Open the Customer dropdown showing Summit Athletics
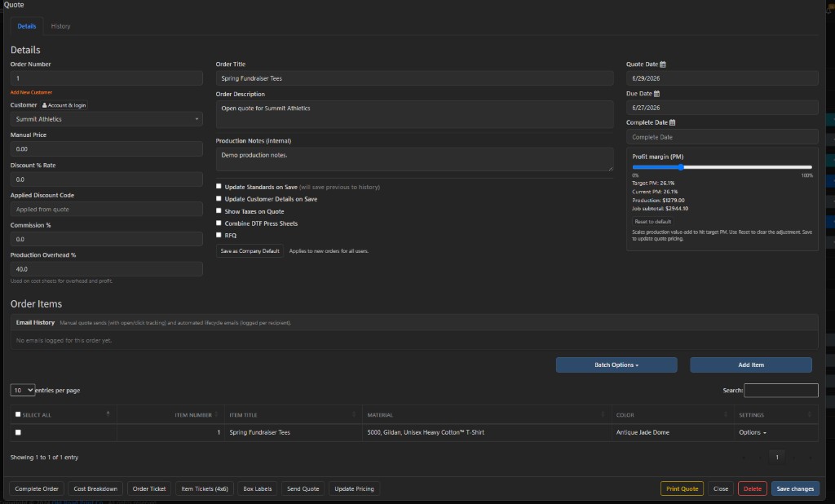835x504 pixels. coord(107,119)
